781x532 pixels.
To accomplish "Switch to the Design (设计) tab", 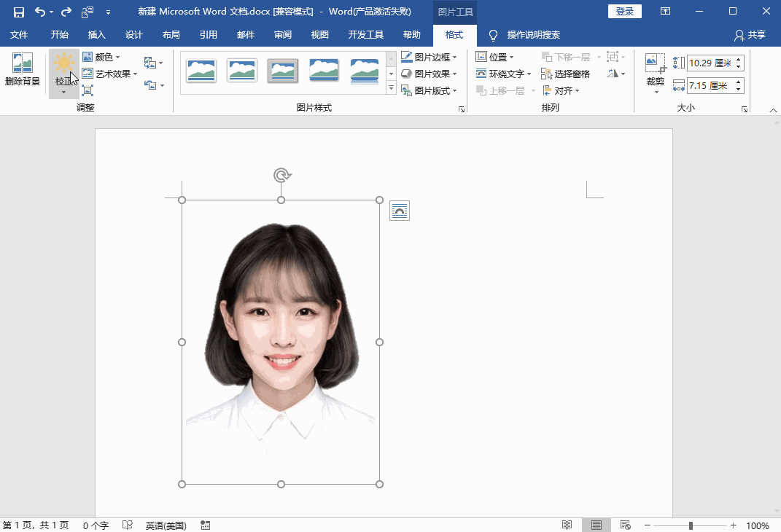I will [134, 35].
